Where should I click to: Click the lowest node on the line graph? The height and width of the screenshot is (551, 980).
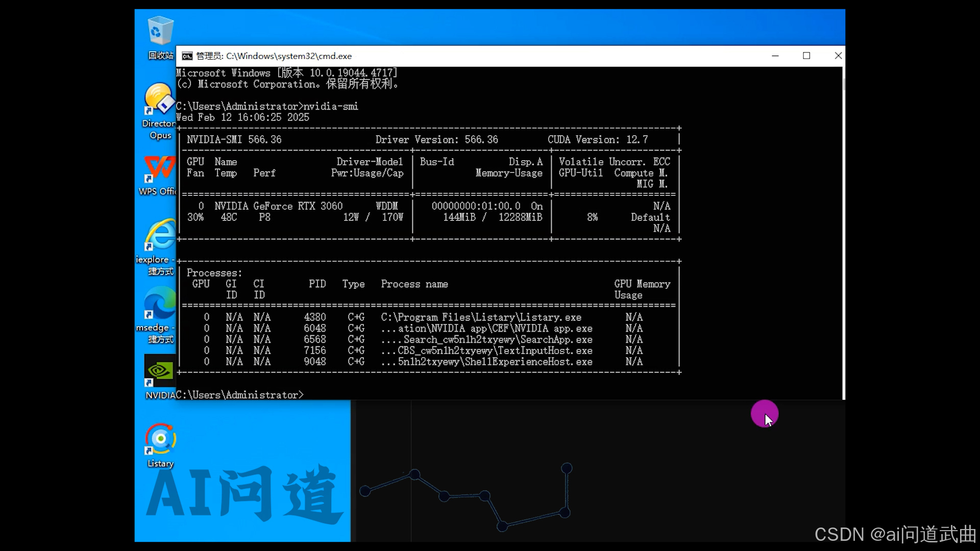tap(502, 526)
